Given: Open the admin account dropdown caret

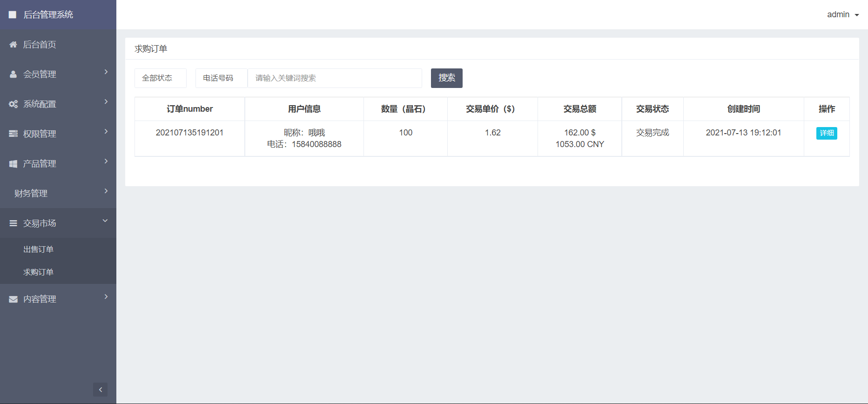Looking at the screenshot, I should click(857, 15).
